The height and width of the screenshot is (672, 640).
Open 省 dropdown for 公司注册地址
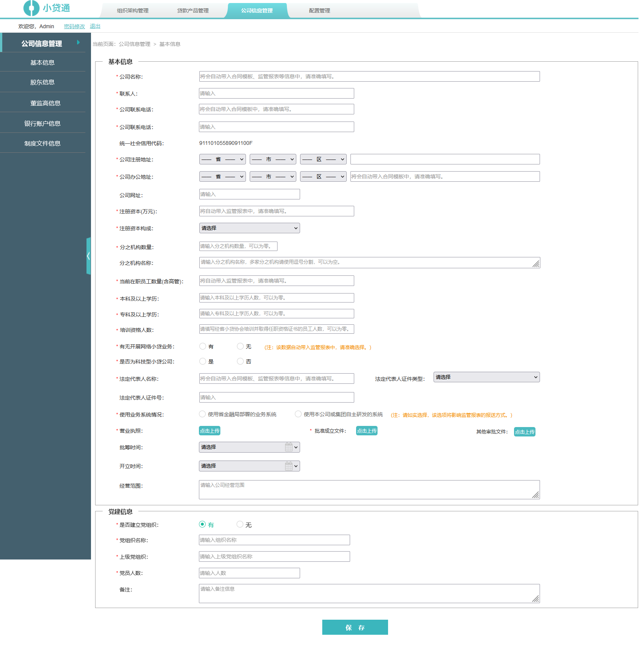(223, 159)
